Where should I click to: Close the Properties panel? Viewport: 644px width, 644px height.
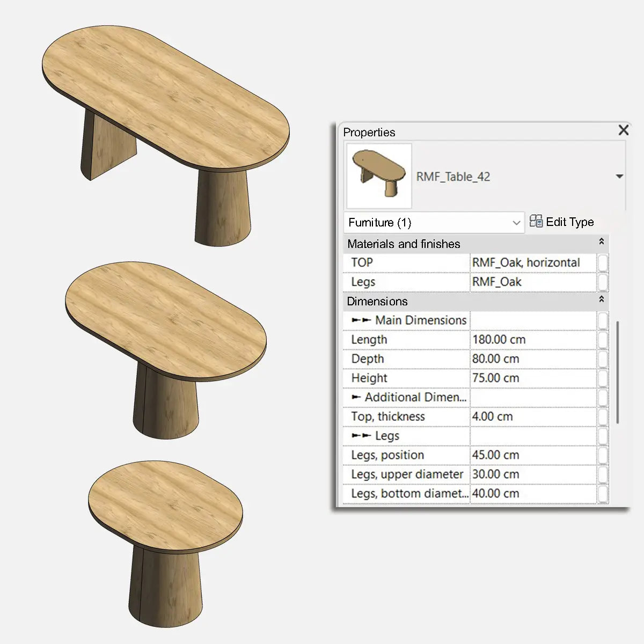pyautogui.click(x=623, y=130)
